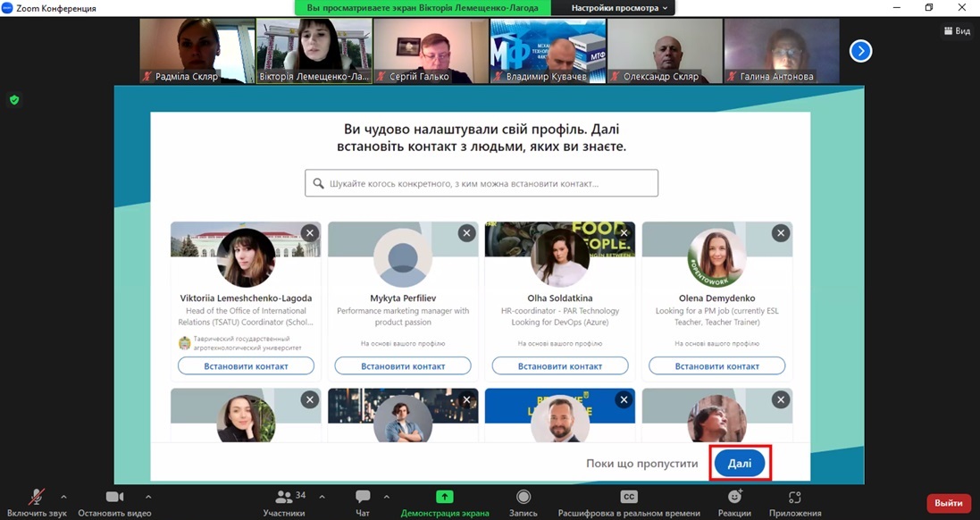Click the Olha Soldatkina name
This screenshot has width=980, height=520.
560,298
